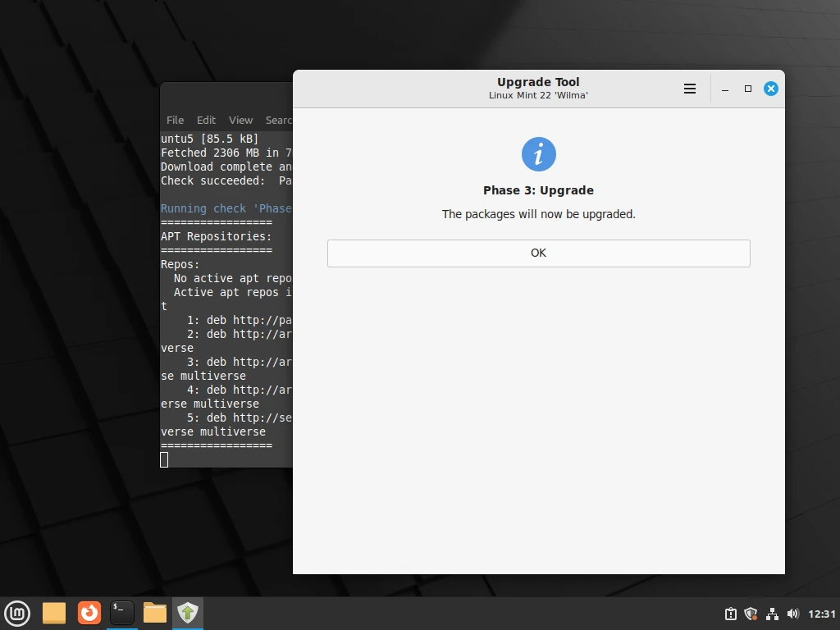Click OK to start the package upgrade
This screenshot has height=630, width=840.
pyautogui.click(x=538, y=253)
